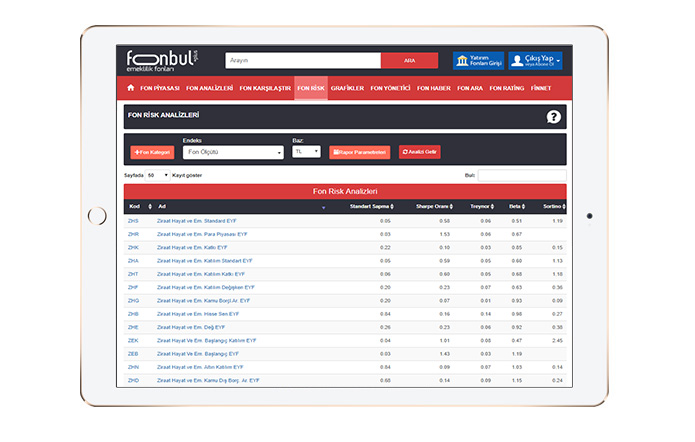Open Yatırım Fonları Girişi button

(x=478, y=61)
